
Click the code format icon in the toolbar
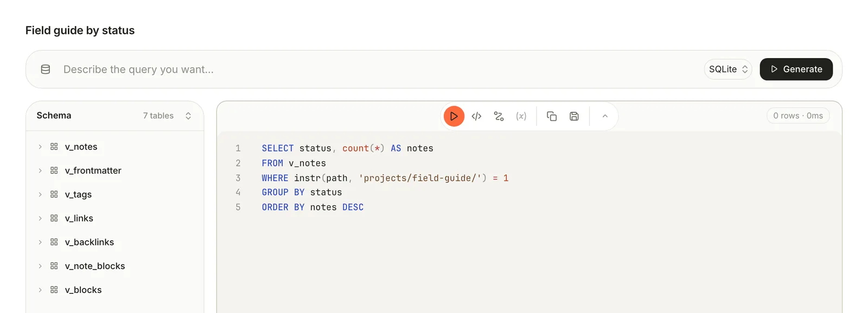click(x=476, y=116)
